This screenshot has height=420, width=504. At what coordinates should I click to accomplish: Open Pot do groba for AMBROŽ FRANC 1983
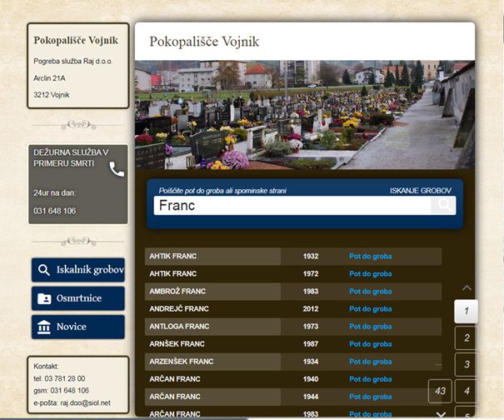[370, 291]
